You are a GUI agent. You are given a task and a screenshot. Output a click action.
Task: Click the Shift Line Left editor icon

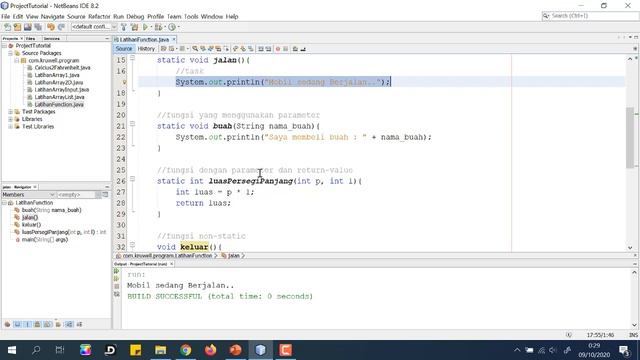(x=260, y=49)
